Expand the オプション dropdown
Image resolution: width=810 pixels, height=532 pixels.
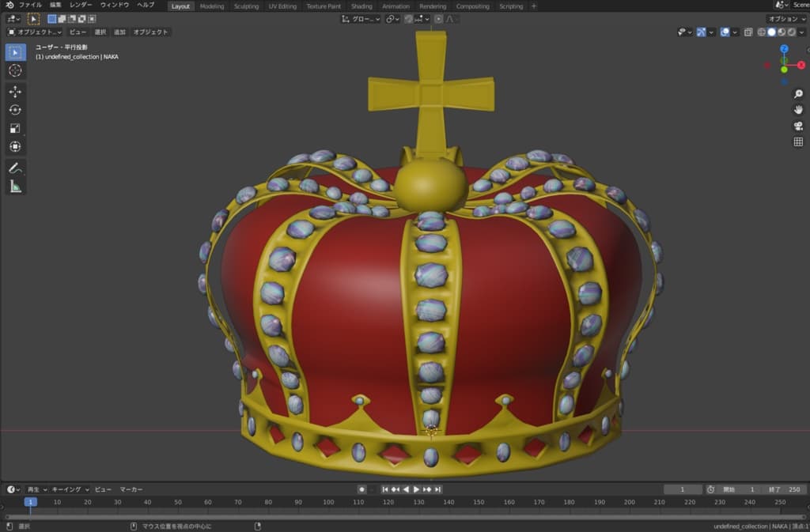787,19
